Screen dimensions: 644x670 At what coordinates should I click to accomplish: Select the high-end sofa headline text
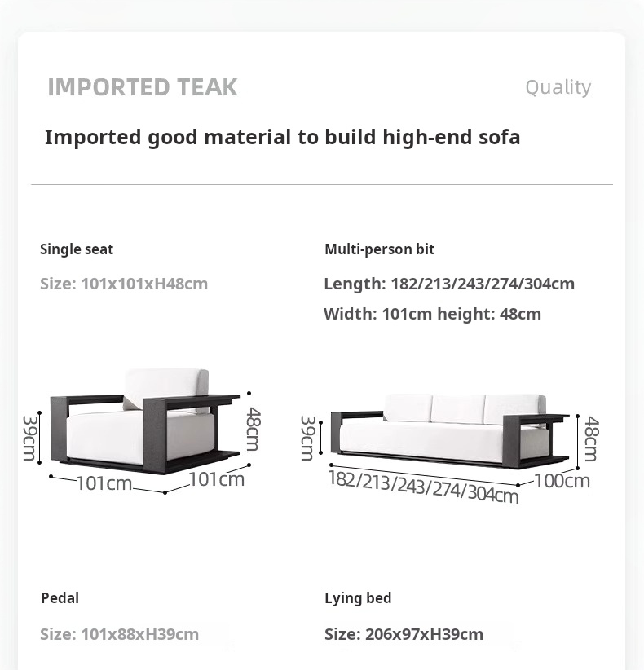[x=283, y=138]
